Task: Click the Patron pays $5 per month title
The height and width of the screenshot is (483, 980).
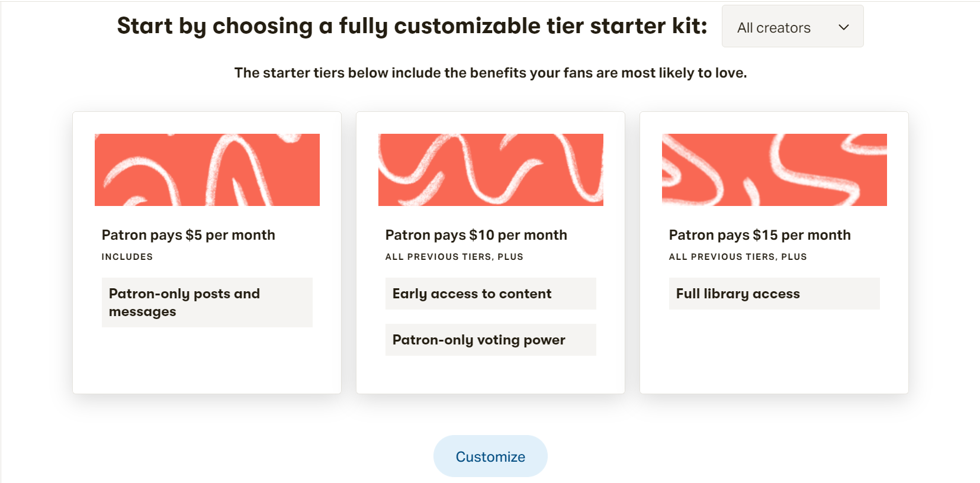Action: click(x=188, y=235)
